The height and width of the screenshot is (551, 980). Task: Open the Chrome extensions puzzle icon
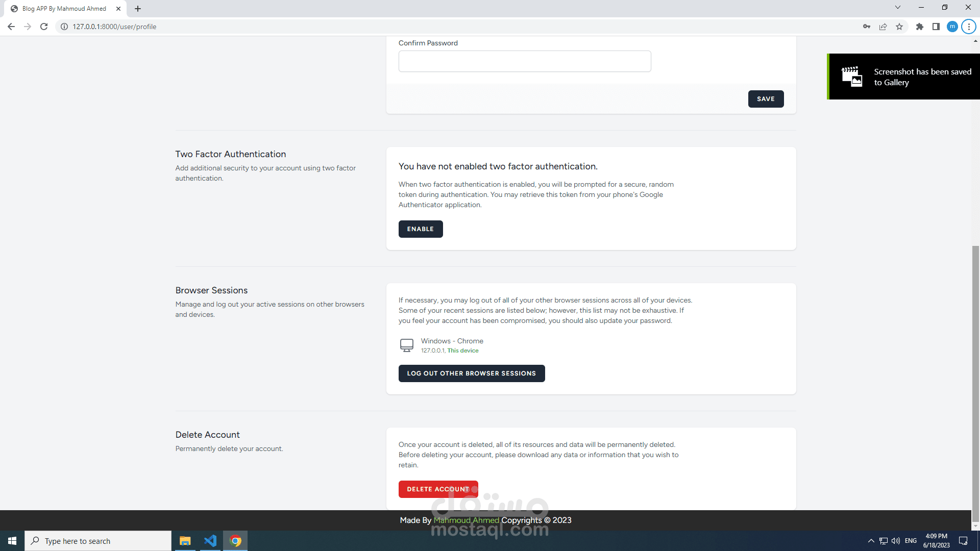click(x=920, y=27)
